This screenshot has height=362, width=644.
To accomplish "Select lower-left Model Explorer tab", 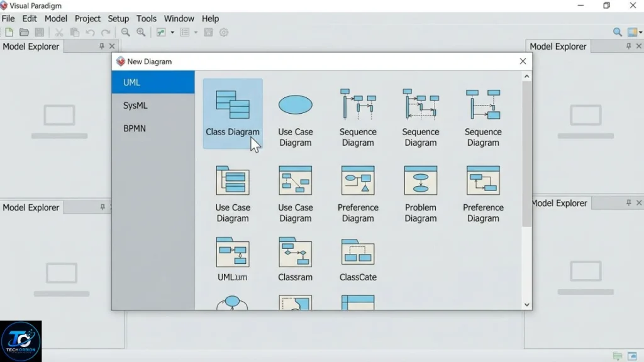I will 31,207.
